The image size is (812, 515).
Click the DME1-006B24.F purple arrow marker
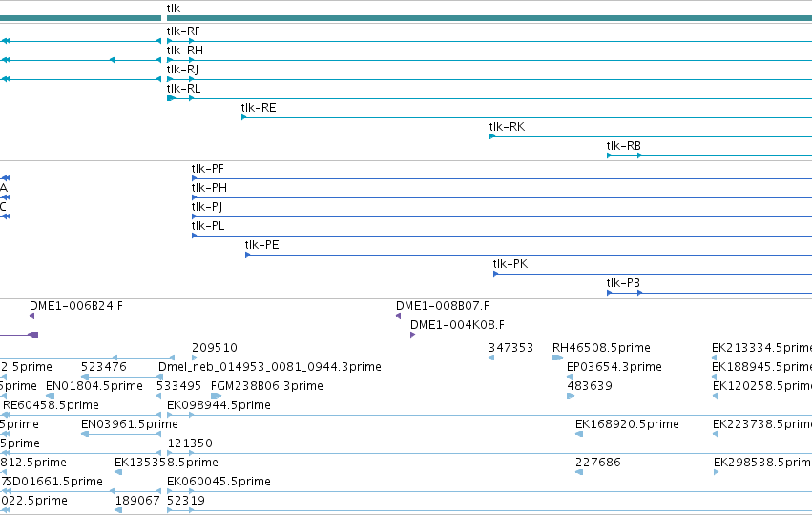point(32,316)
